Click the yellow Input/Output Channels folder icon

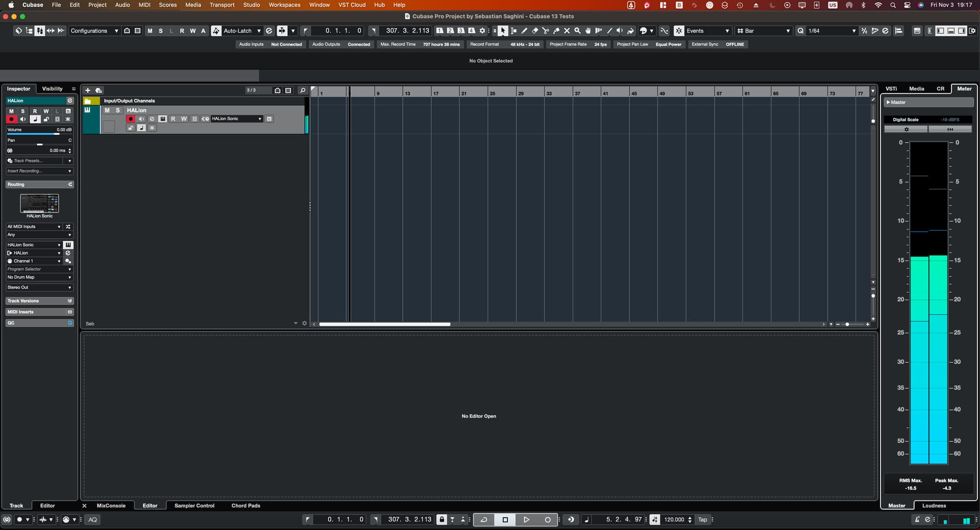(88, 101)
